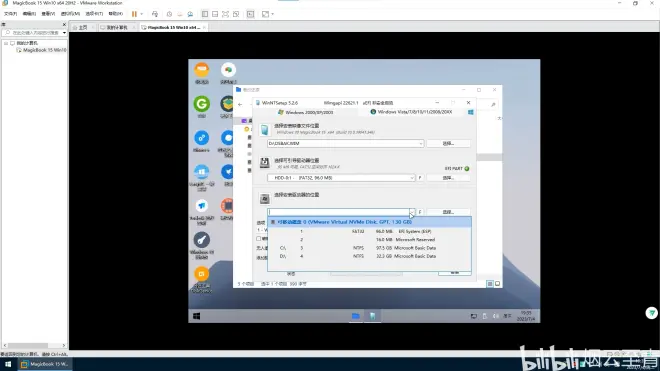Open the stretch display dropdown arrow
The height and width of the screenshot is (371, 660).
272,14
